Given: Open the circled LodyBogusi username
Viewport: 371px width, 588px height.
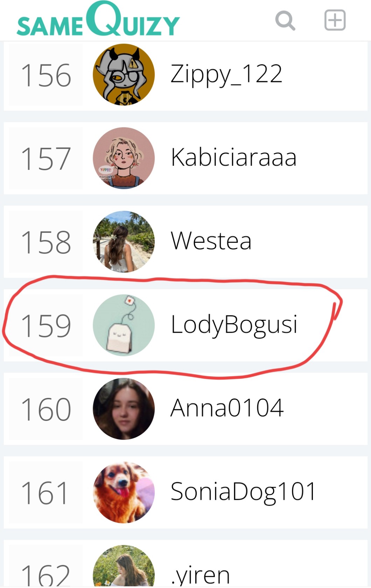Looking at the screenshot, I should [x=234, y=325].
